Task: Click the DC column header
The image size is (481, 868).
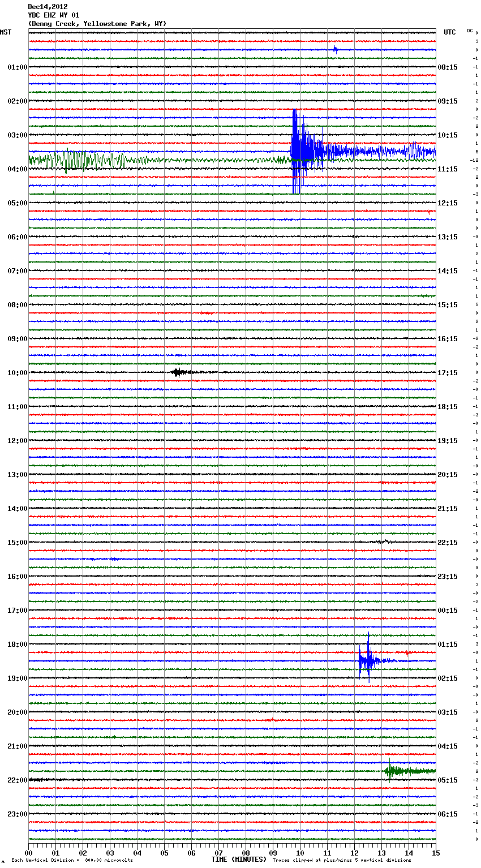Action: (470, 31)
